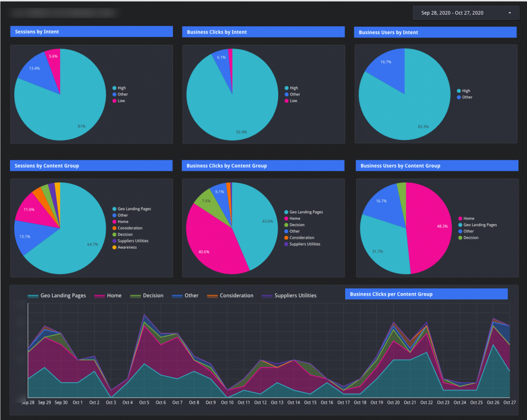Click the Sessions by Content Group title bar
Screen dimensions: 527x420
pyautogui.click(x=91, y=165)
